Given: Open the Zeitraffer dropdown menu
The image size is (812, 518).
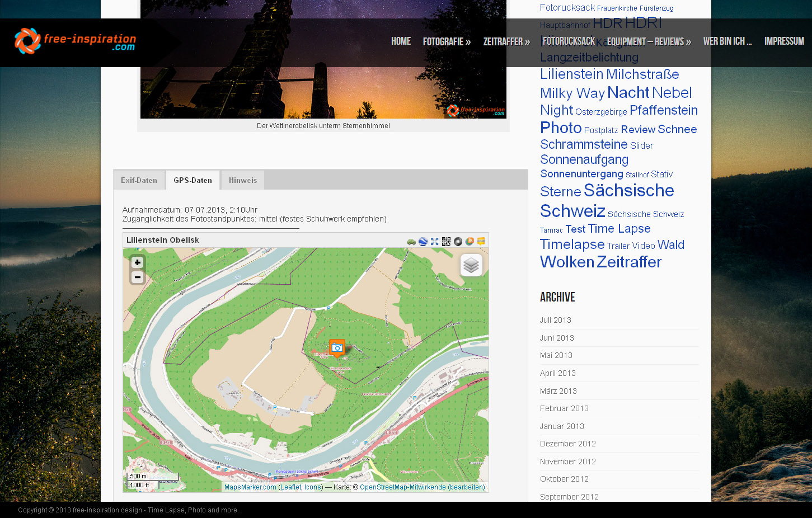Looking at the screenshot, I should click(506, 41).
